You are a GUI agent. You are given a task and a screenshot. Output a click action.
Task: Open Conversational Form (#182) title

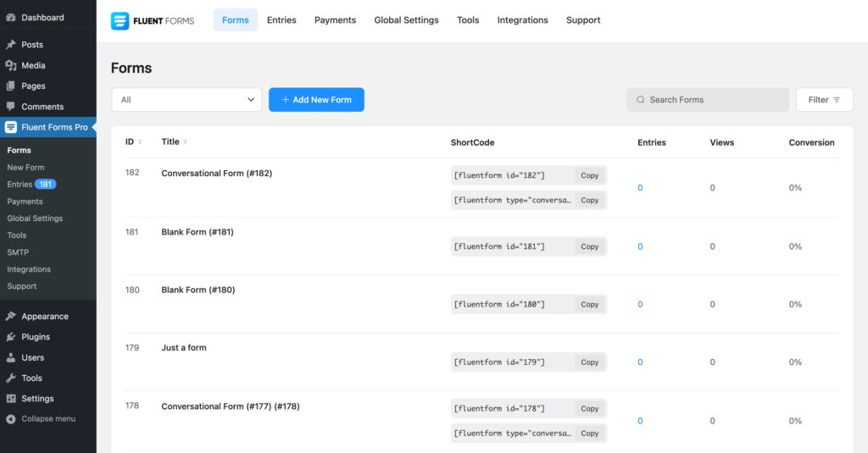tap(216, 173)
